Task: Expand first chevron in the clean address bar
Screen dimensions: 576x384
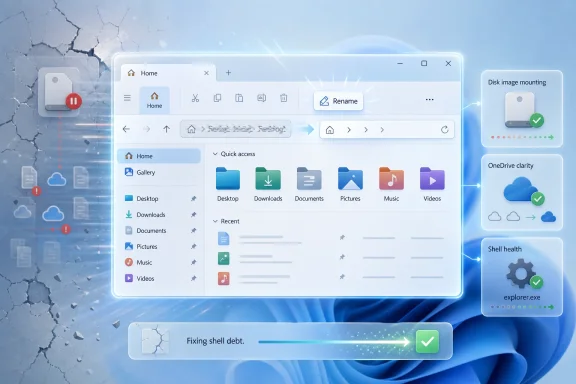Action: 349,130
